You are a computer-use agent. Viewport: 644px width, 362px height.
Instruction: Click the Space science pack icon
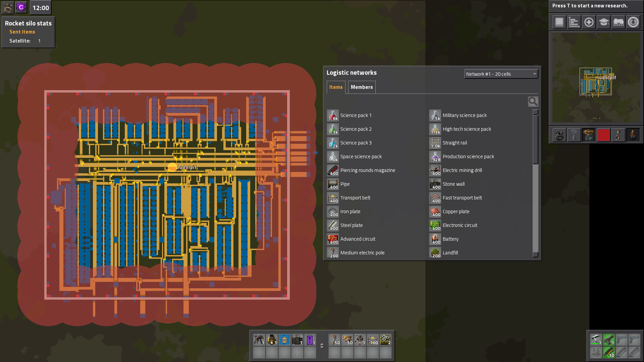click(x=333, y=157)
